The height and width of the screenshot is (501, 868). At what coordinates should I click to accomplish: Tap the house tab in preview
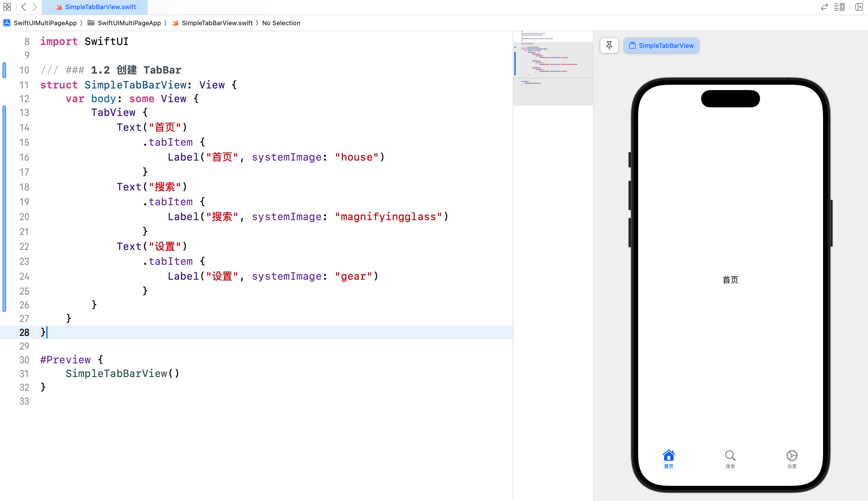pyautogui.click(x=668, y=459)
